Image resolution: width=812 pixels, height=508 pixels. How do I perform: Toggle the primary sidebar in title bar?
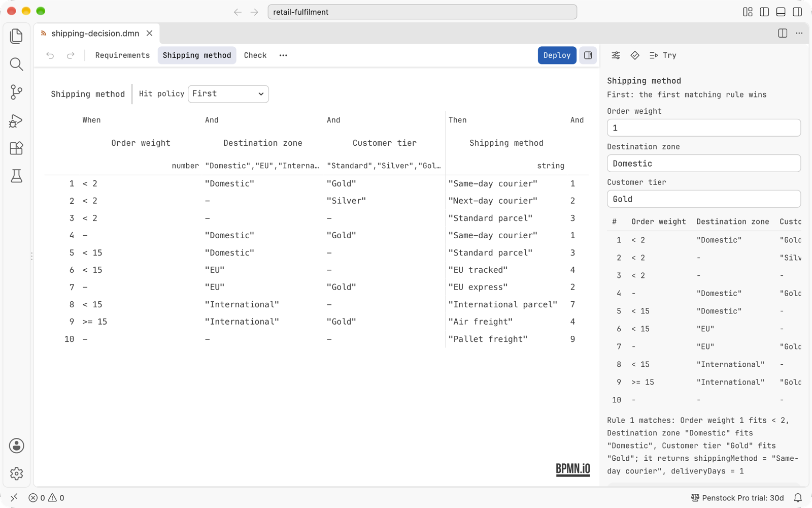coord(764,12)
